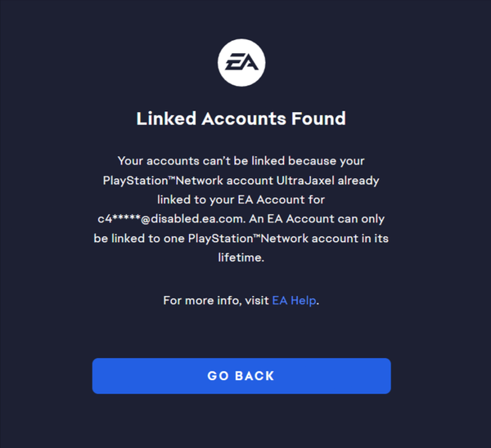Click the word "lifetime." in the message
This screenshot has height=448, width=491.
241,258
